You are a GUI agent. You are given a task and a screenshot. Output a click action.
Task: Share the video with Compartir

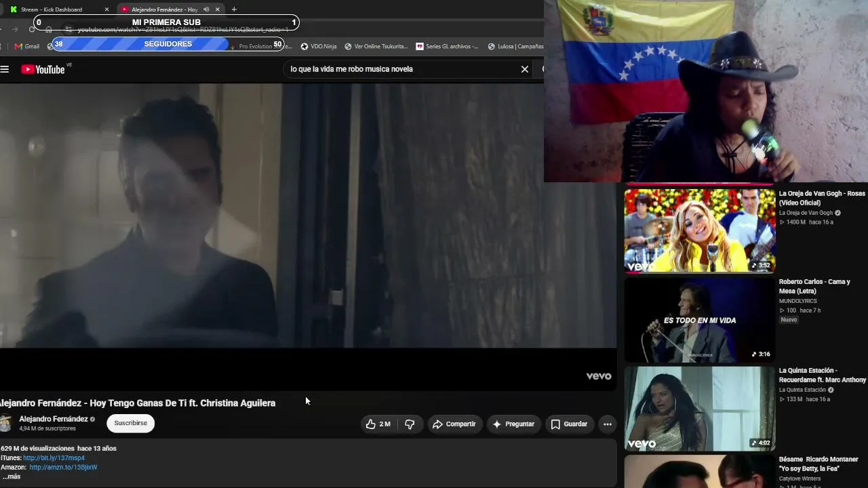(454, 424)
